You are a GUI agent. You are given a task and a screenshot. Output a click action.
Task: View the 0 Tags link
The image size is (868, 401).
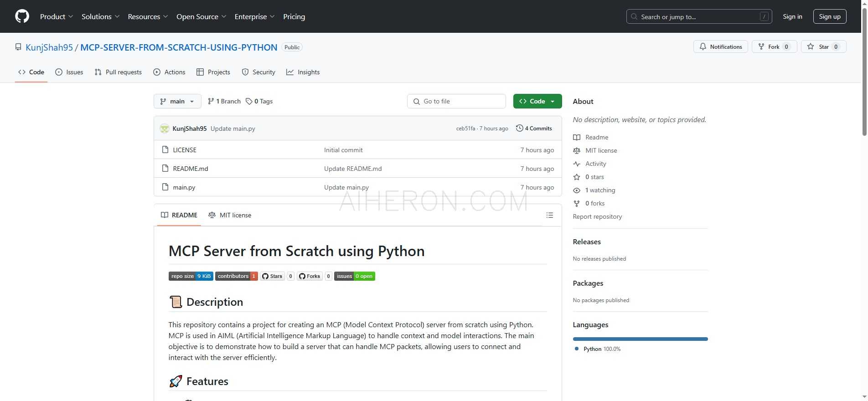point(259,101)
